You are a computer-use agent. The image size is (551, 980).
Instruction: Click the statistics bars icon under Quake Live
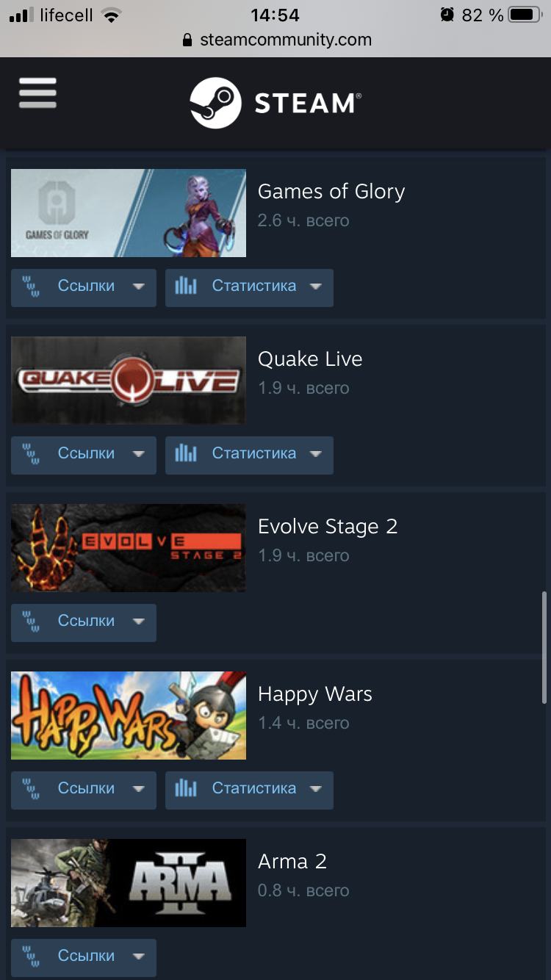pos(186,454)
